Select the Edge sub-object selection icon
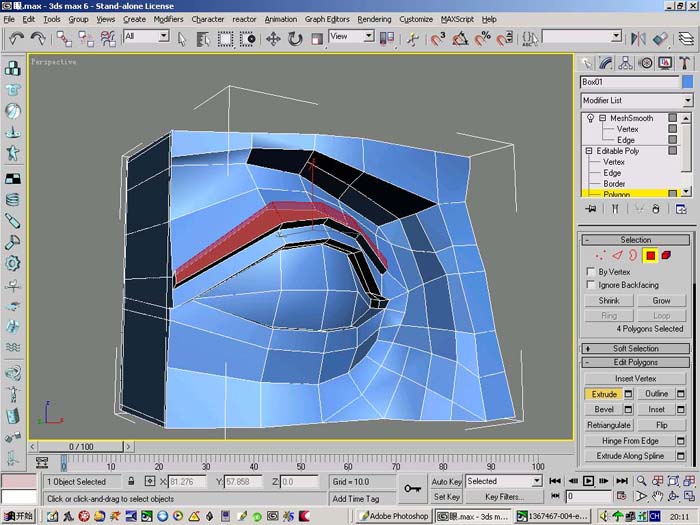700x525 pixels. point(617,255)
